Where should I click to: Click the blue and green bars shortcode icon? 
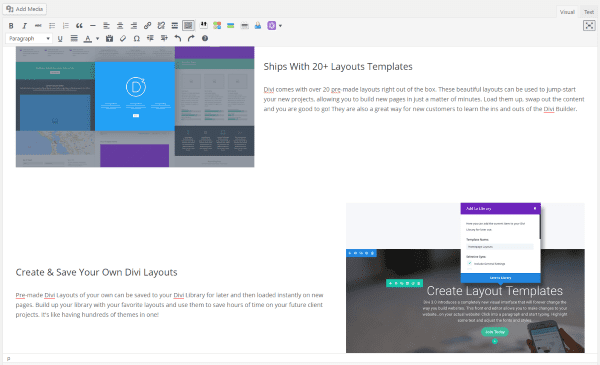click(230, 25)
